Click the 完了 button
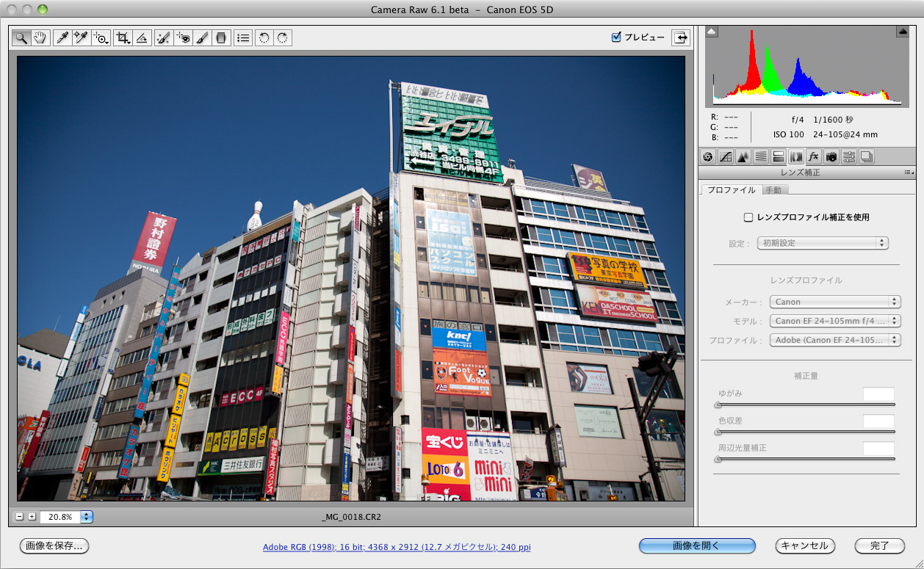Screen dimensions: 924x569 click(879, 546)
